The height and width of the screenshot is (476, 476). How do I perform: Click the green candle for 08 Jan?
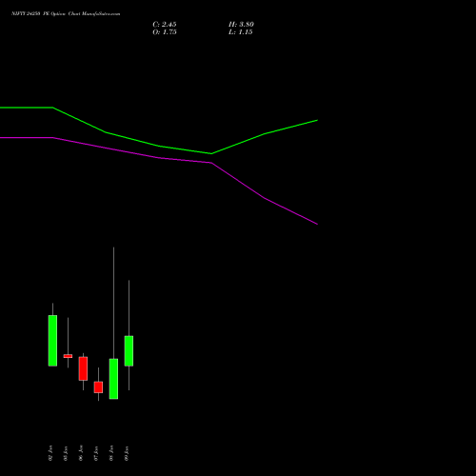point(113,379)
